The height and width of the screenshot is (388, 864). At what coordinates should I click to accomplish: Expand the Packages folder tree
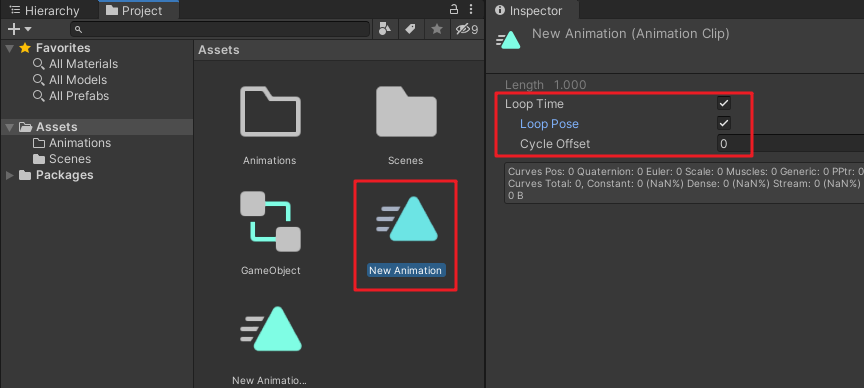click(9, 175)
